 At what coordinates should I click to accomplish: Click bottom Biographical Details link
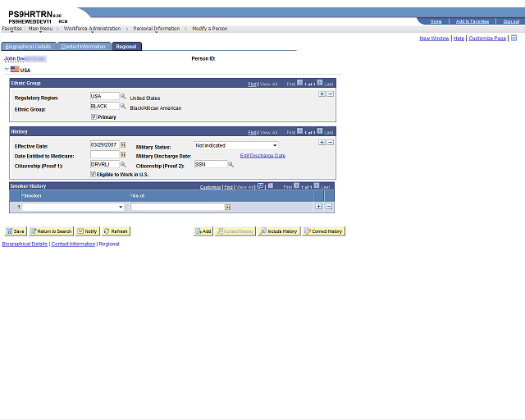click(x=25, y=244)
